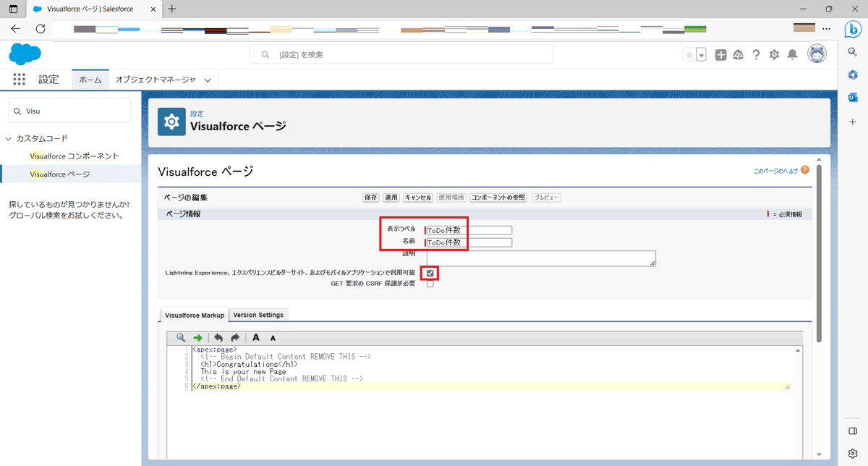Viewport: 868px width, 466px height.
Task: Reload the page with refresh icon
Action: pyautogui.click(x=41, y=29)
